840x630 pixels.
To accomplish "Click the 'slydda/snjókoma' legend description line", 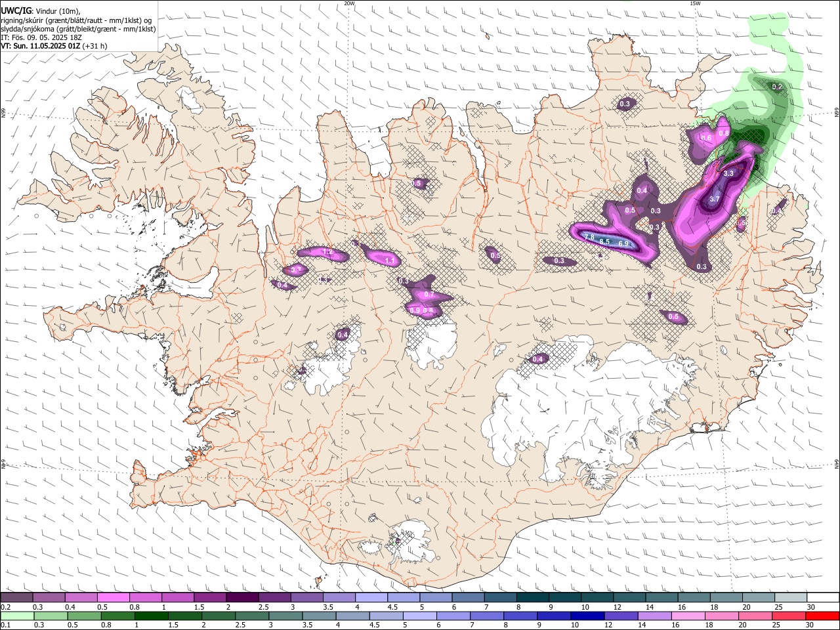I will 78,29.
